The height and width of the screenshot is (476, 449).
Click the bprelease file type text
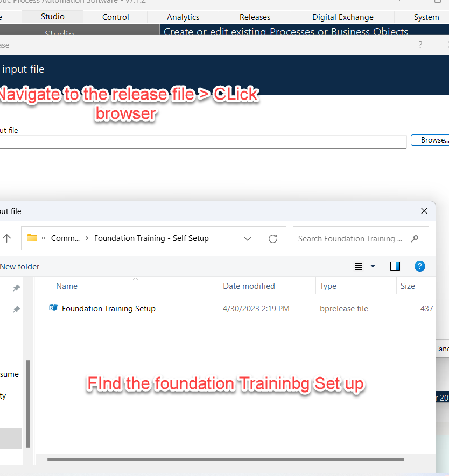(344, 309)
